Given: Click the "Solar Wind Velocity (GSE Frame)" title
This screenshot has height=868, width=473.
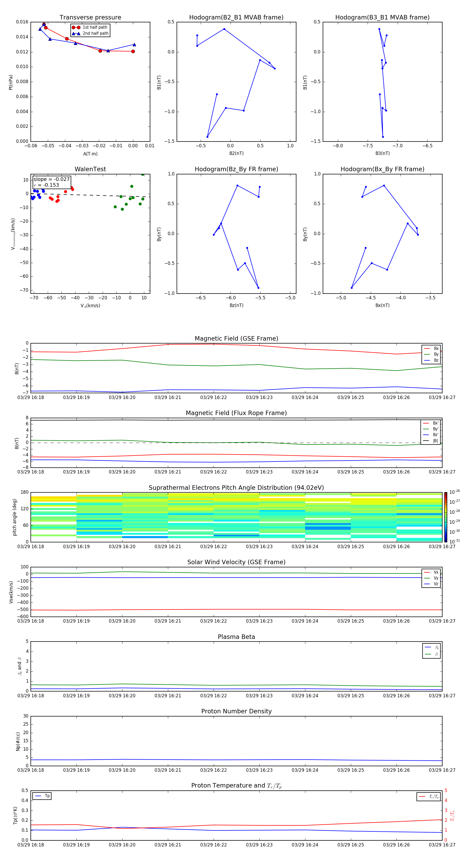Looking at the screenshot, I should coord(236,562).
